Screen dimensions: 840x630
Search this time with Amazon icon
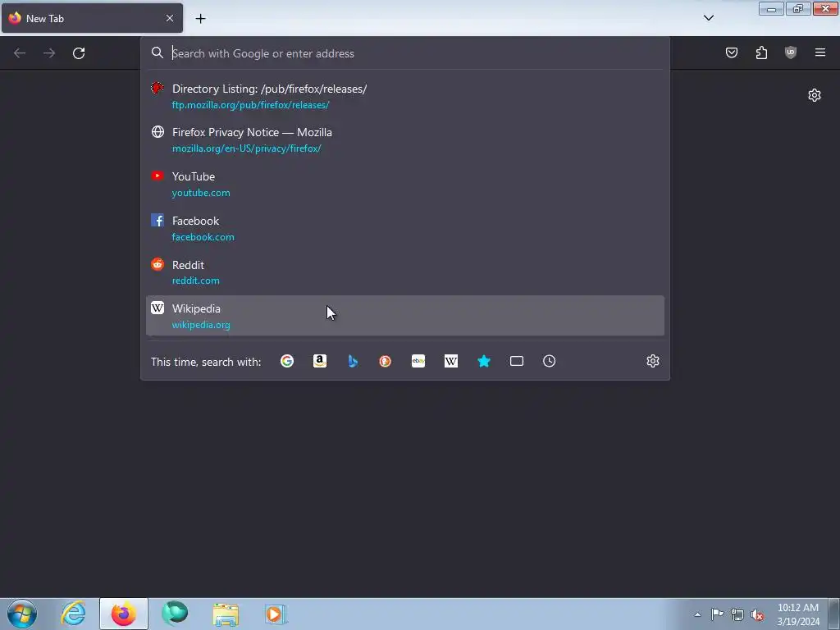click(x=320, y=361)
